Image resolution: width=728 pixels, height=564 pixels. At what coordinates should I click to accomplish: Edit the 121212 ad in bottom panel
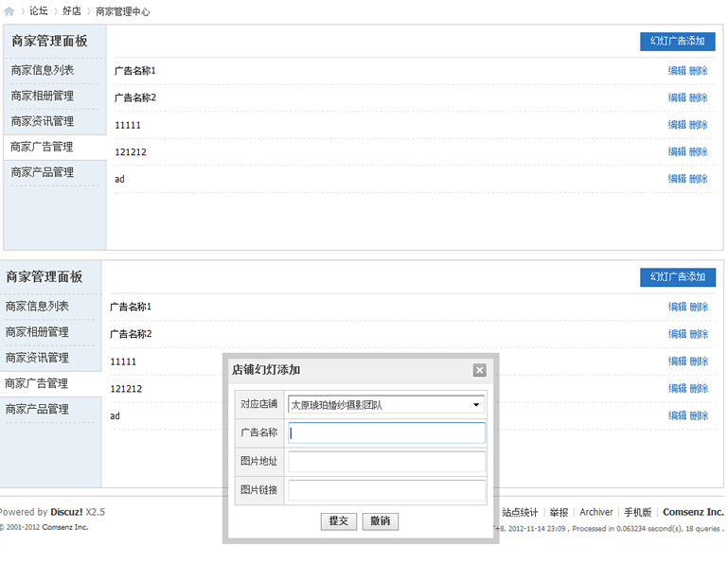tap(678, 388)
